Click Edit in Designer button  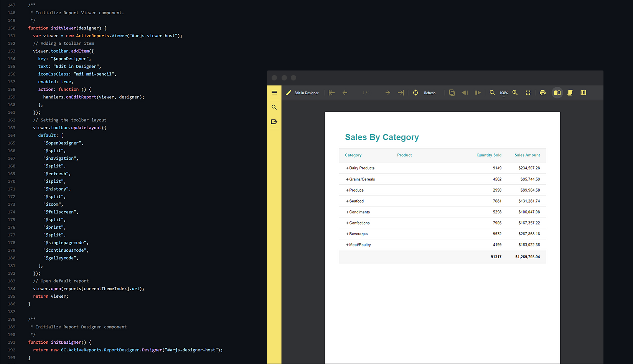click(x=302, y=93)
